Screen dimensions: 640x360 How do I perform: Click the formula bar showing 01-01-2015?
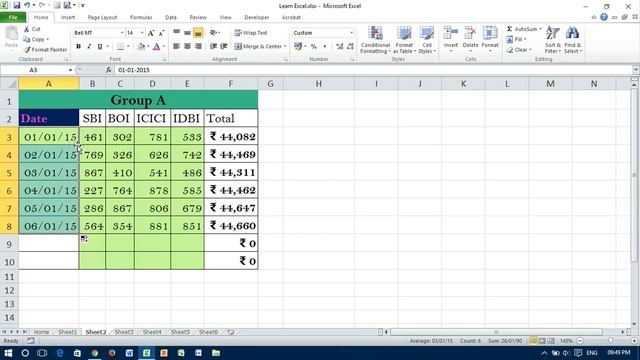point(372,70)
